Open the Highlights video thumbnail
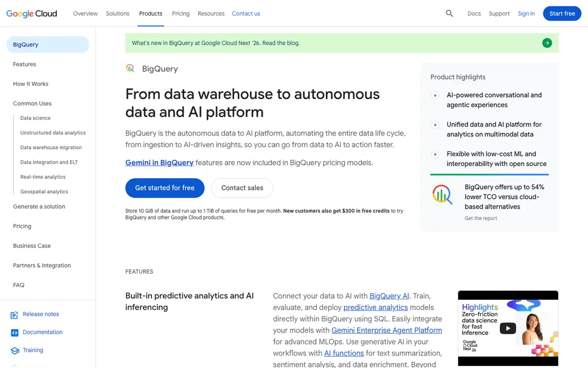Viewport: 588px width, 368px height. pos(508,329)
